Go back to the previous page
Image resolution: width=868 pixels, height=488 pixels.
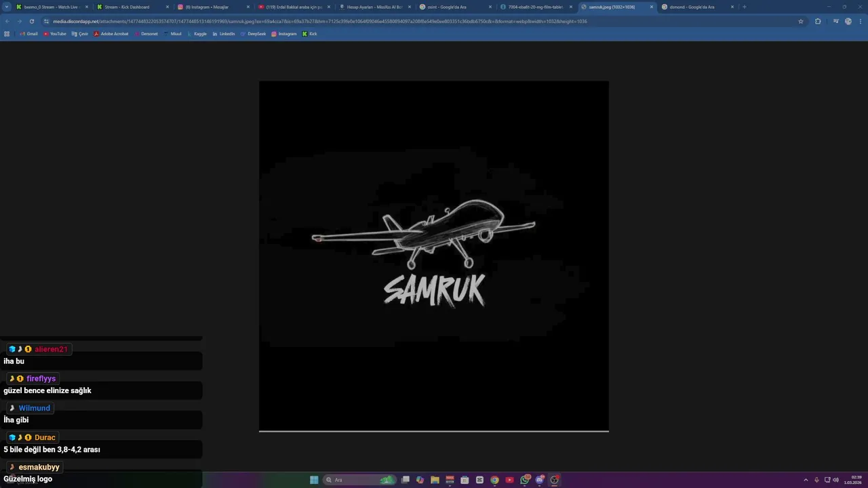(7, 21)
